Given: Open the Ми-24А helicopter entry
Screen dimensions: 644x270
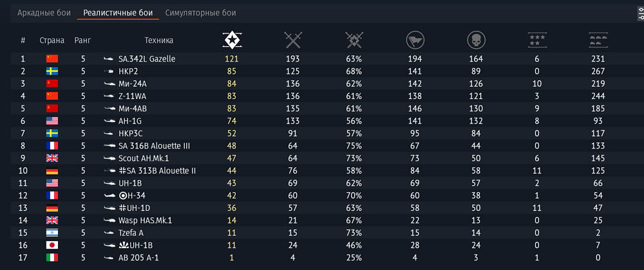Looking at the screenshot, I should point(133,83).
